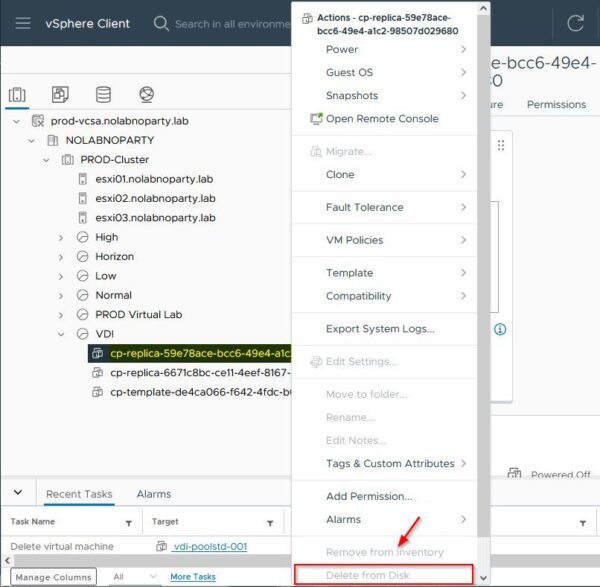Open the Alarms submenu in Actions menu
The height and width of the screenshot is (587, 600).
tap(385, 519)
